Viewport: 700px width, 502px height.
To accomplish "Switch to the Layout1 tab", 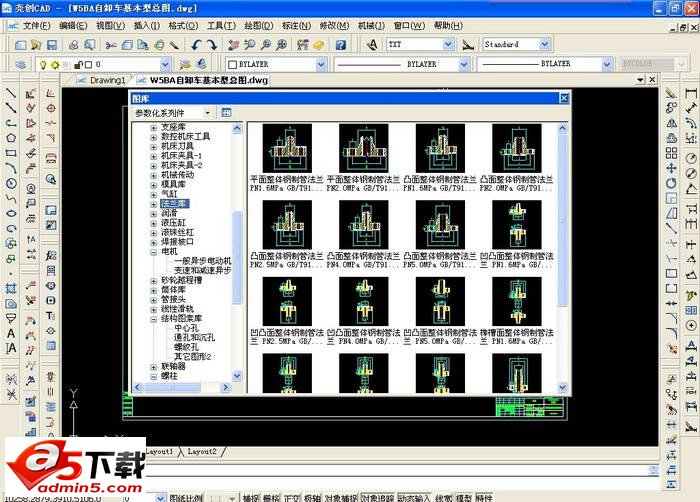I will (160, 452).
